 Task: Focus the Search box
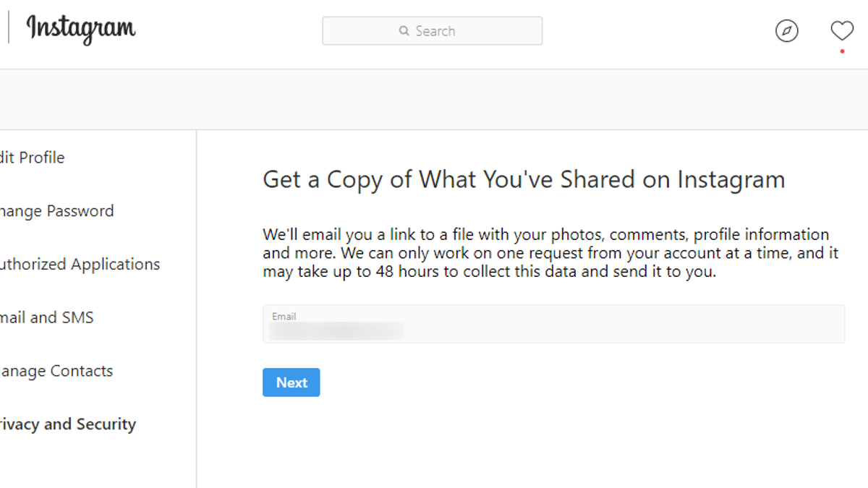(x=432, y=31)
